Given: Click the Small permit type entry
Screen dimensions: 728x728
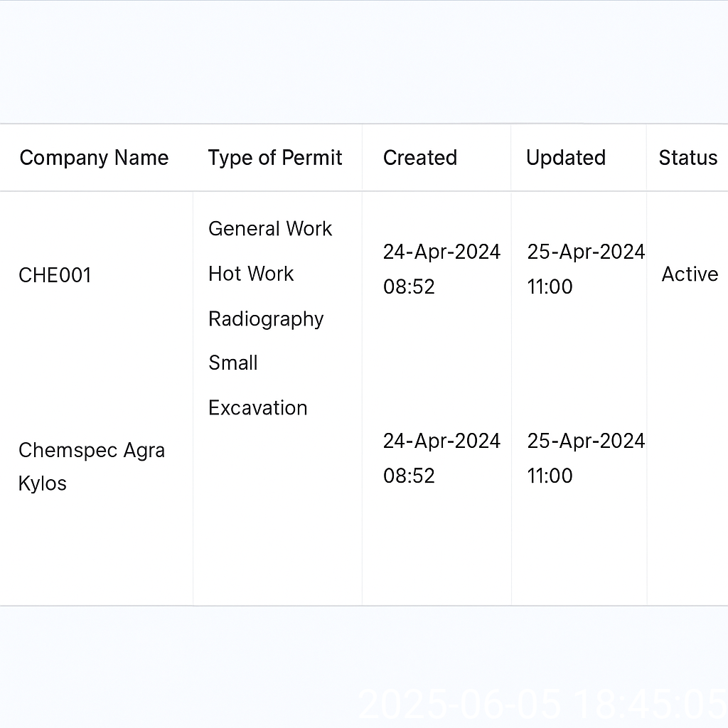Looking at the screenshot, I should pos(232,363).
